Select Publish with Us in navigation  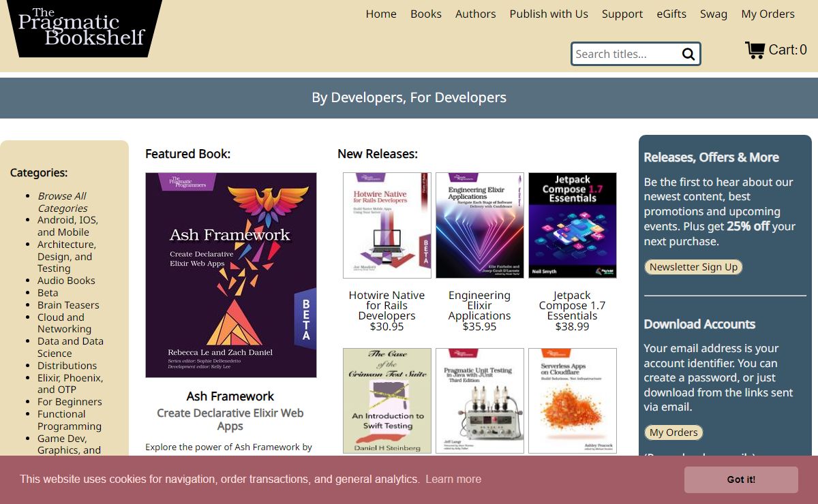pos(549,14)
